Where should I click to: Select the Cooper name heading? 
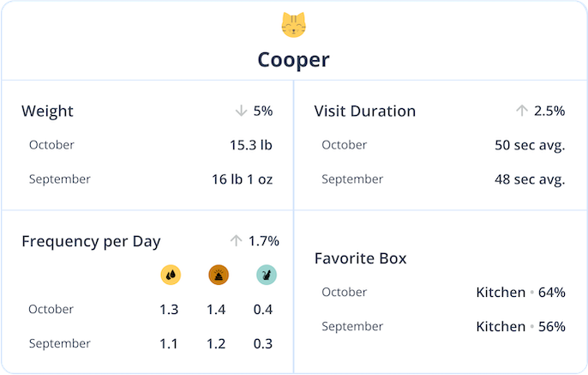coord(294,60)
